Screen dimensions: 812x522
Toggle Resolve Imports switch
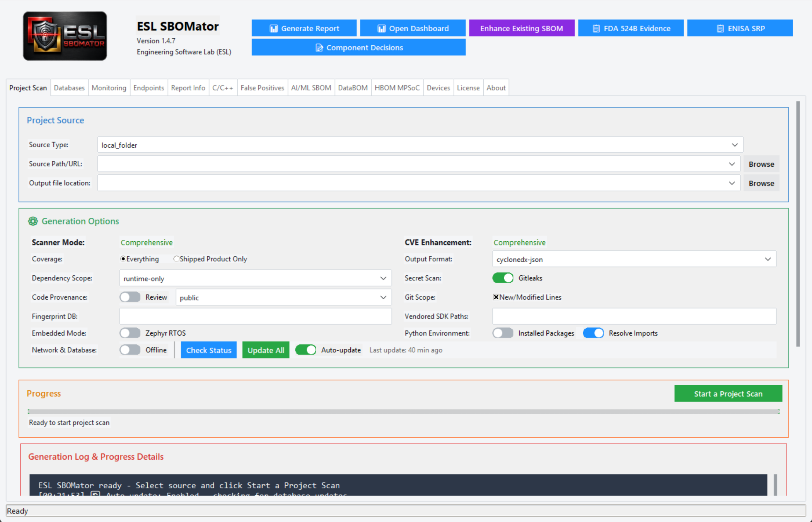593,333
